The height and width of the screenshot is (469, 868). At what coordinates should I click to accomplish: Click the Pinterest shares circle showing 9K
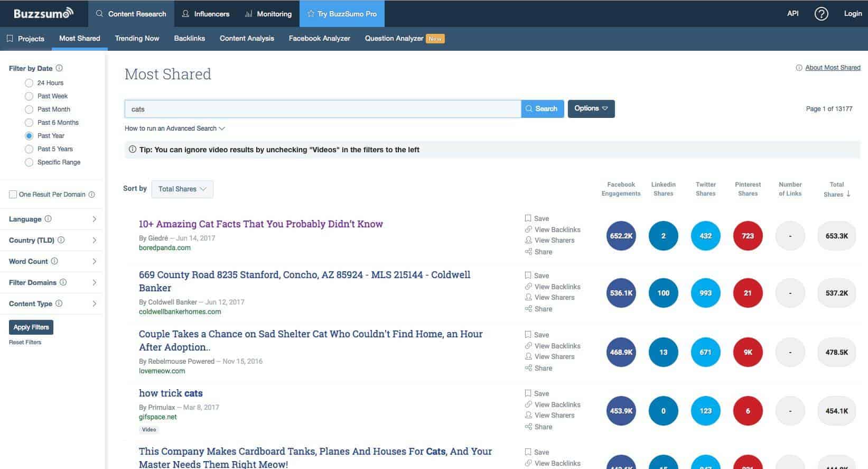pos(748,352)
